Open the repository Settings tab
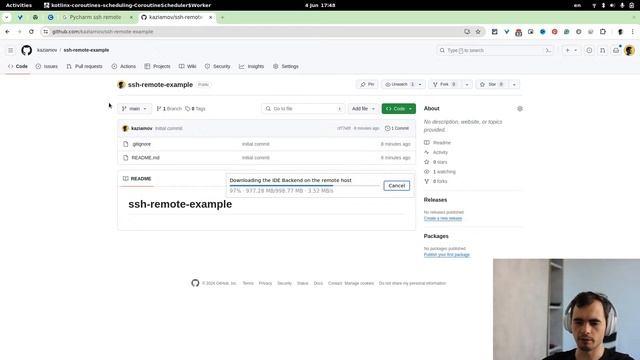This screenshot has height=360, width=640. 286,66
